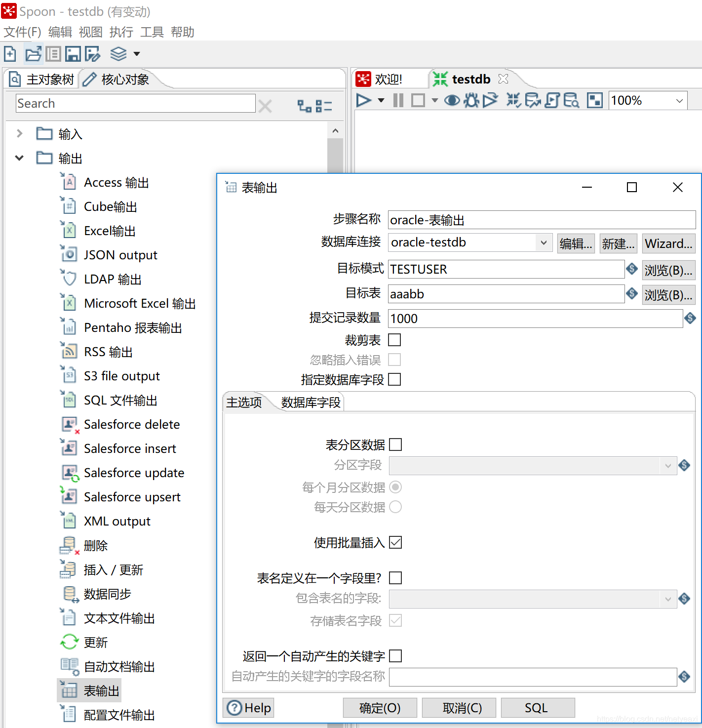Click the Save file toolbar icon

pos(73,53)
